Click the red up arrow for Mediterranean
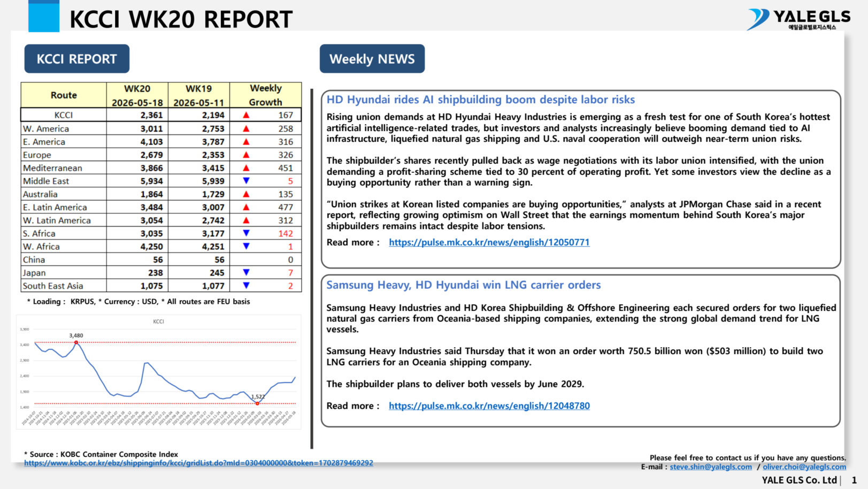868x489 pixels. click(x=246, y=168)
